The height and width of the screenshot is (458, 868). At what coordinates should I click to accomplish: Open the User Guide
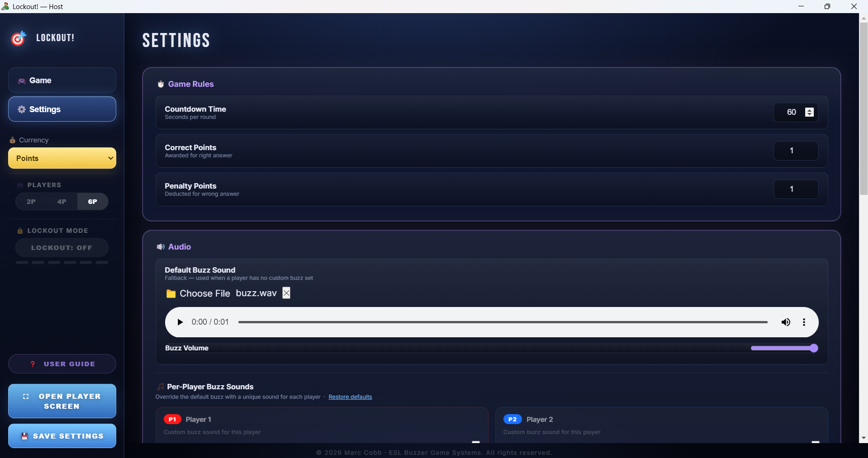pos(62,364)
